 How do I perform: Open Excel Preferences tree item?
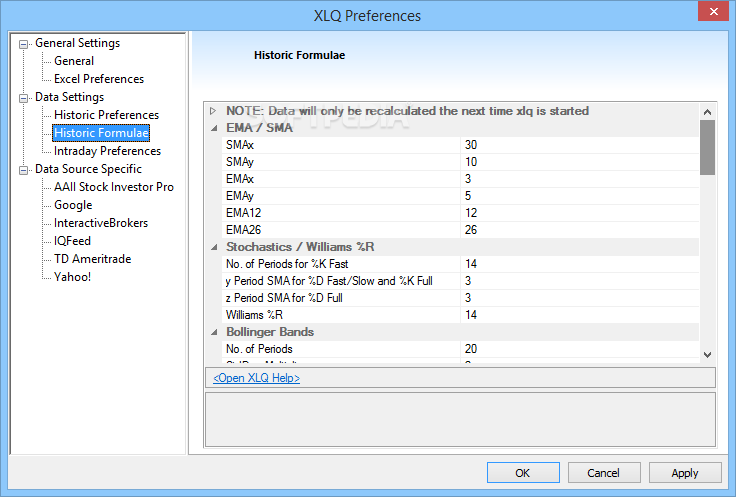pyautogui.click(x=99, y=79)
